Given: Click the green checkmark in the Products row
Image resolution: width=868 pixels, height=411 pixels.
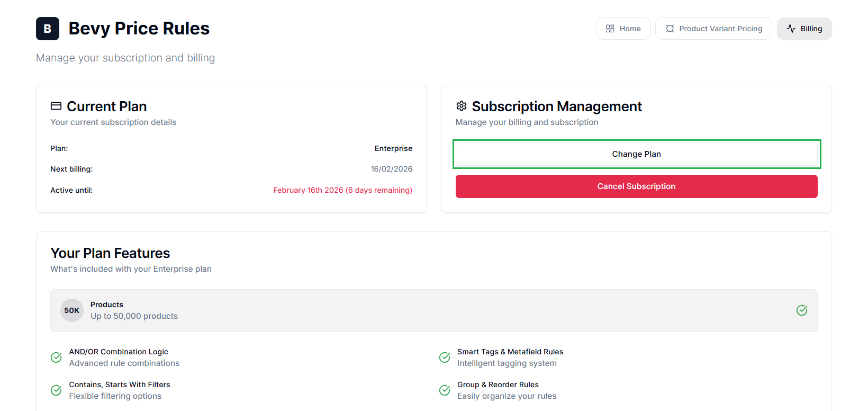Looking at the screenshot, I should click(x=802, y=310).
